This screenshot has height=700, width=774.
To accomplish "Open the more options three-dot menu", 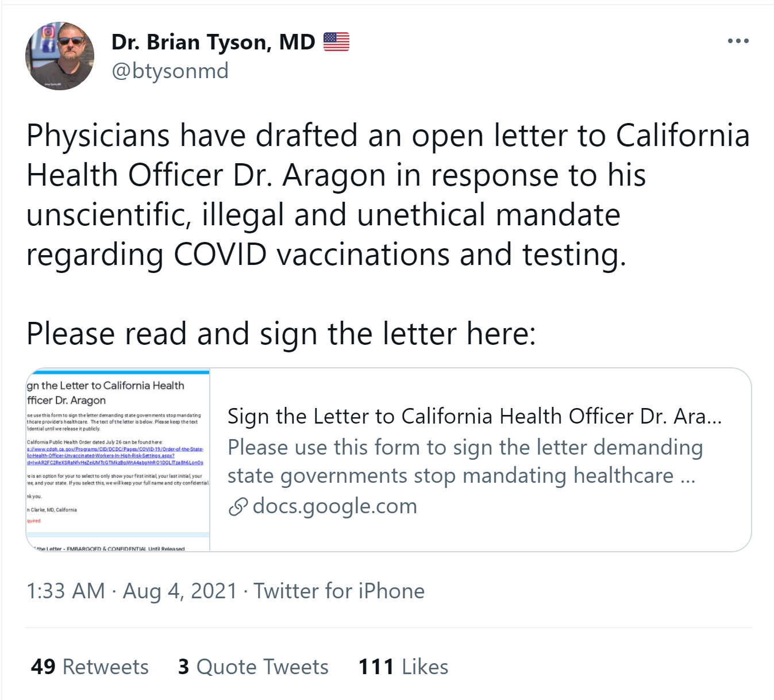I will click(738, 41).
